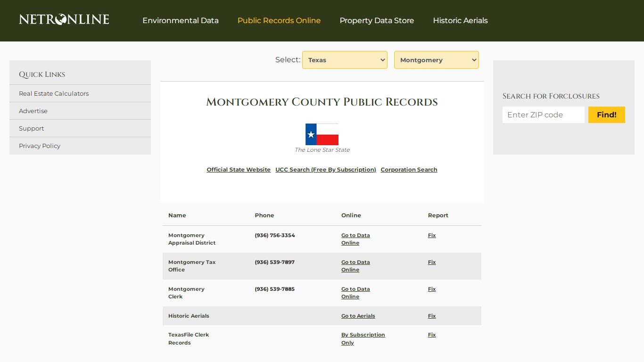644x362 pixels.
Task: Click Fix for Historic Aerials row
Action: (432, 316)
